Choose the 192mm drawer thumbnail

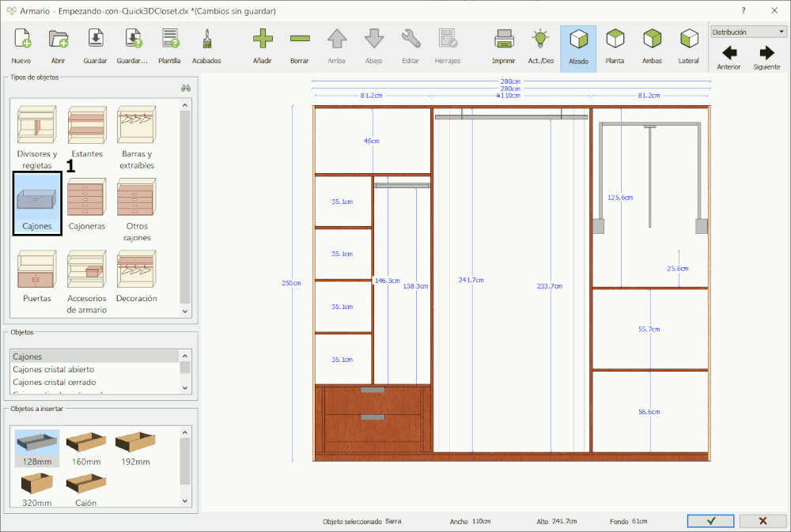click(x=135, y=448)
